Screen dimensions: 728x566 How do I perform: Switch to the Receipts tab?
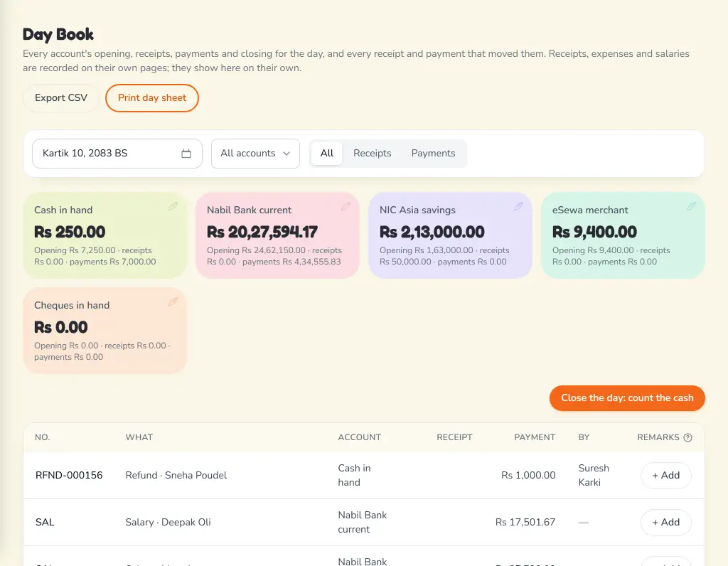click(x=373, y=153)
